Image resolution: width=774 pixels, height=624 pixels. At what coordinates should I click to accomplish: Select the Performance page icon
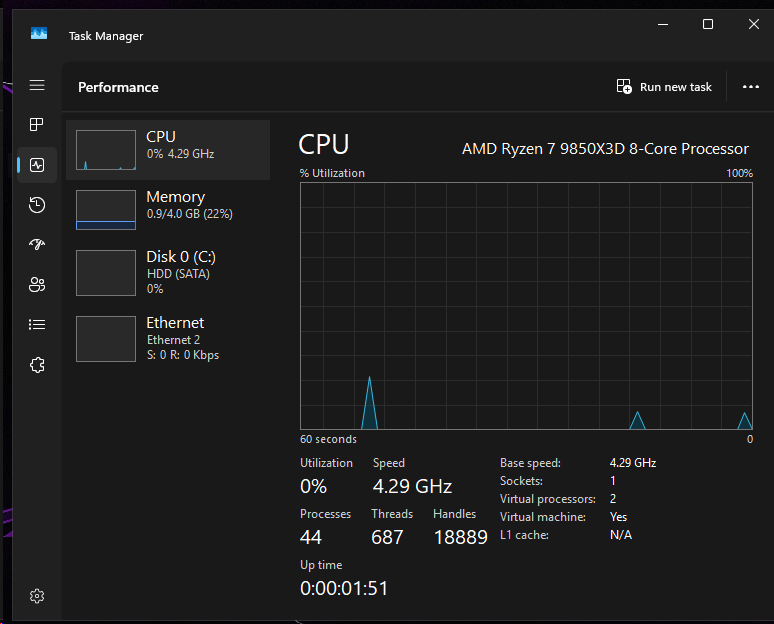click(x=37, y=165)
